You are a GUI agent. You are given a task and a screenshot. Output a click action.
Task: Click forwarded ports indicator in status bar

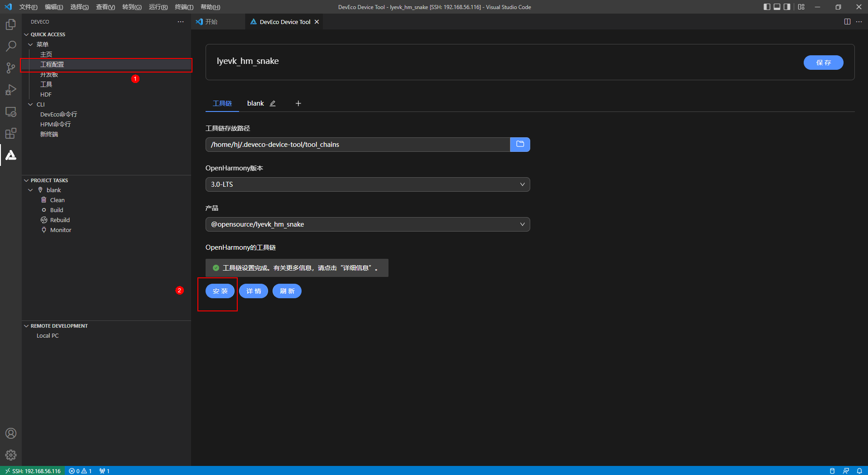105,471
